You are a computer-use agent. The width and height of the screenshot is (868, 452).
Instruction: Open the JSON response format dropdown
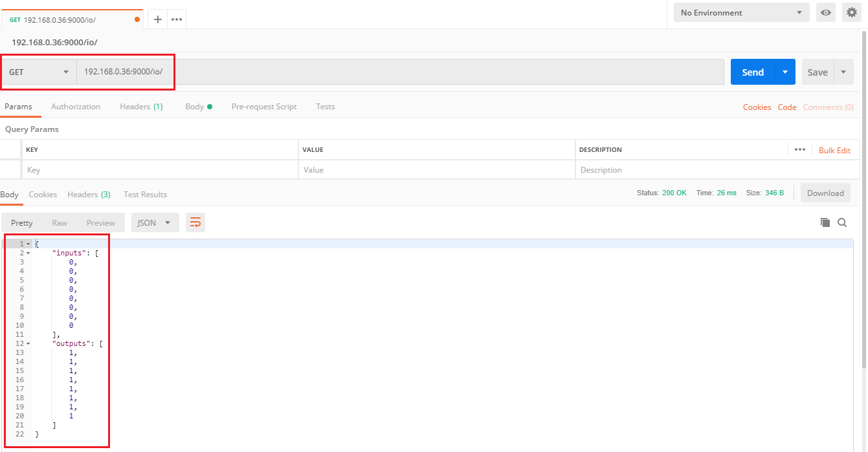[155, 222]
